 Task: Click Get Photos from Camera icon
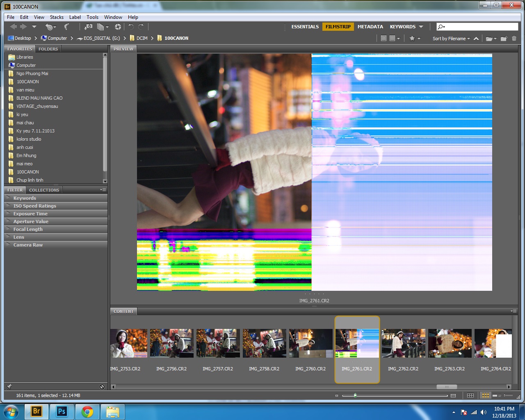[88, 27]
